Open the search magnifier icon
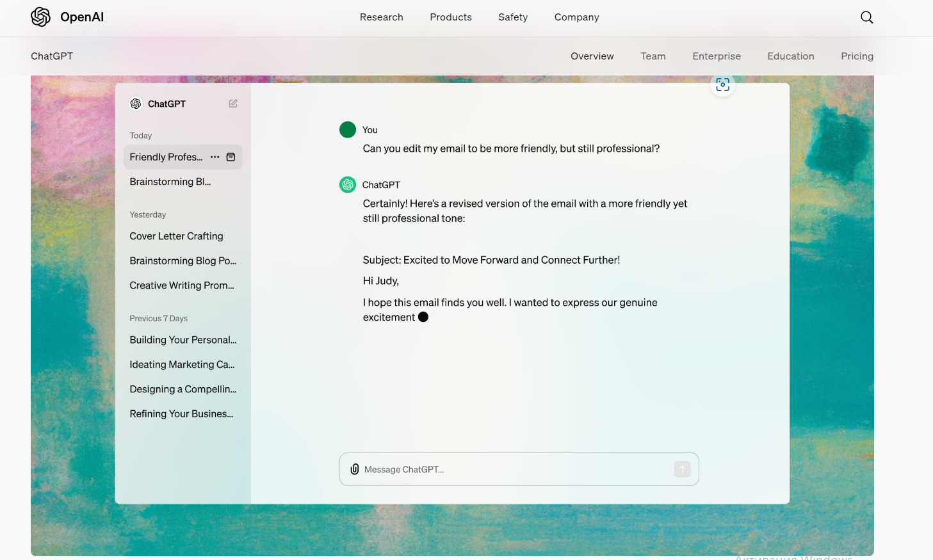 coord(866,17)
